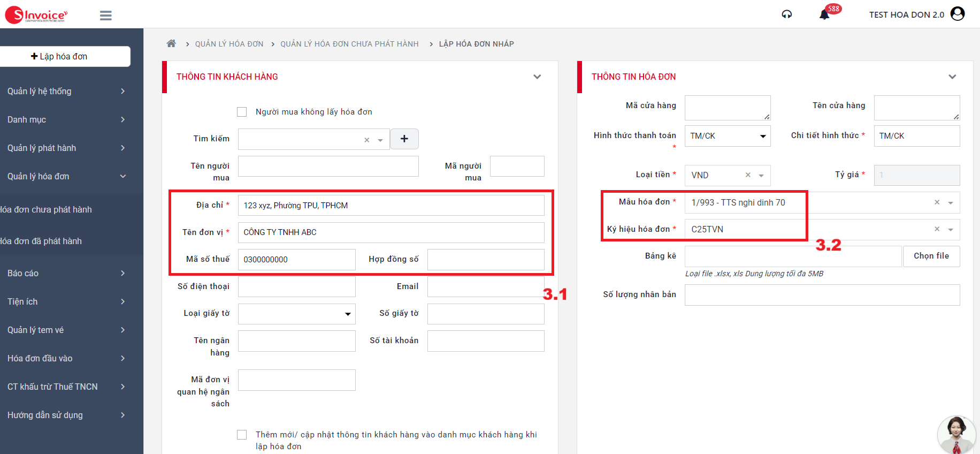
Task: Open the support headset icon
Action: (x=786, y=14)
